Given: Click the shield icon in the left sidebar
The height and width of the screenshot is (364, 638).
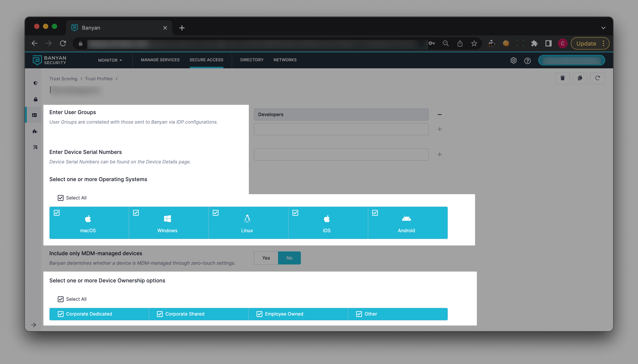Looking at the screenshot, I should point(35,83).
